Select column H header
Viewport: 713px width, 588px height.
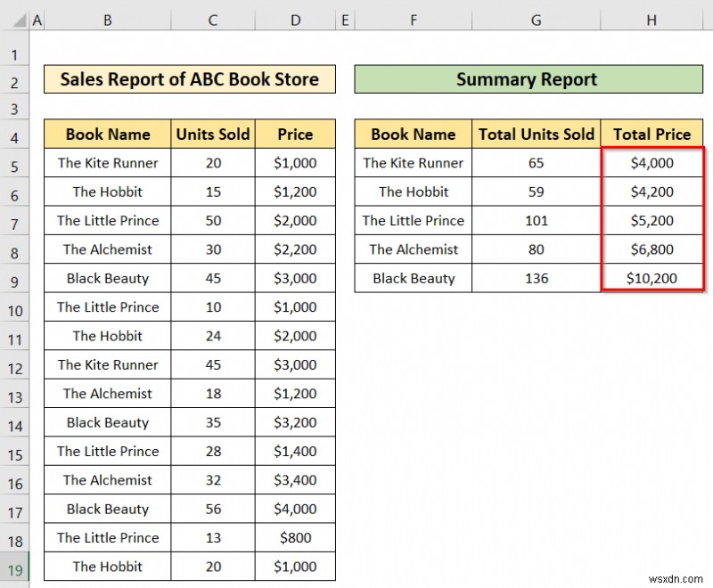coord(652,18)
